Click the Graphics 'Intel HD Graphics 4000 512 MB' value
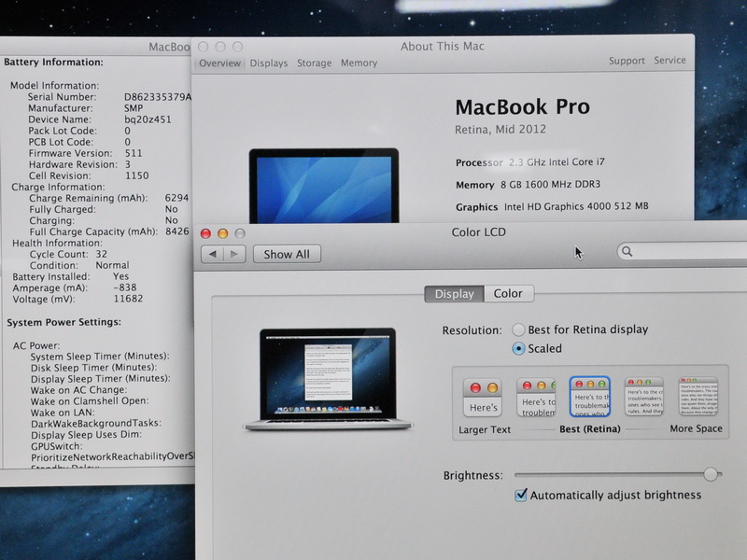This screenshot has width=747, height=560. tap(576, 206)
